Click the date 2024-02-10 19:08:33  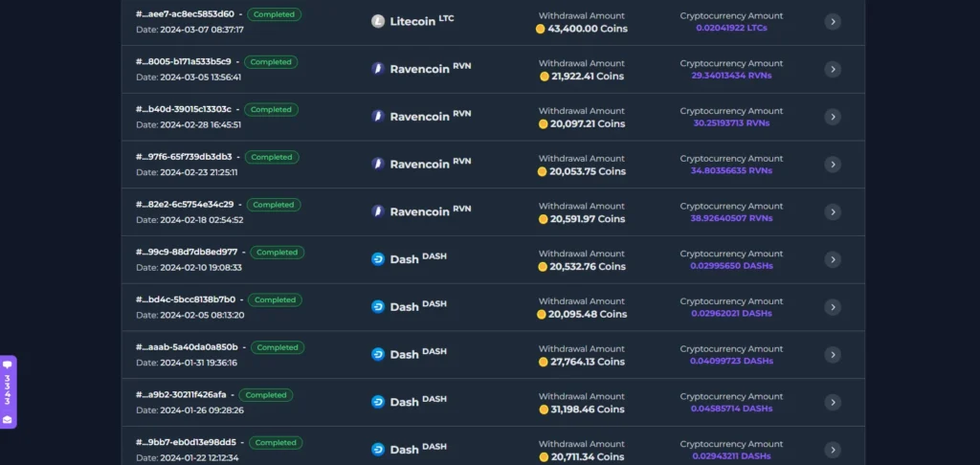point(201,268)
